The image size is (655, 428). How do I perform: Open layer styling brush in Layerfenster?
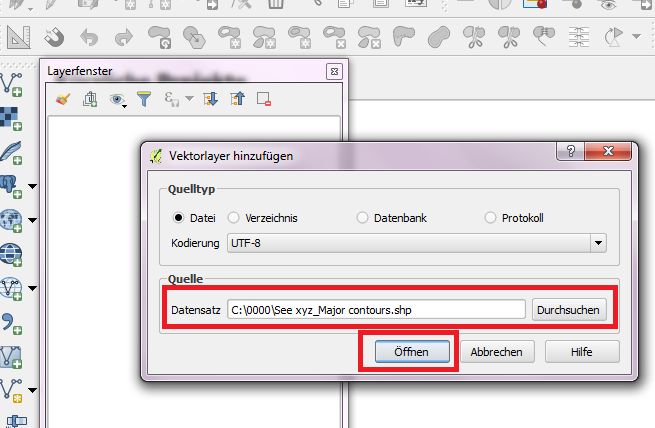click(62, 99)
